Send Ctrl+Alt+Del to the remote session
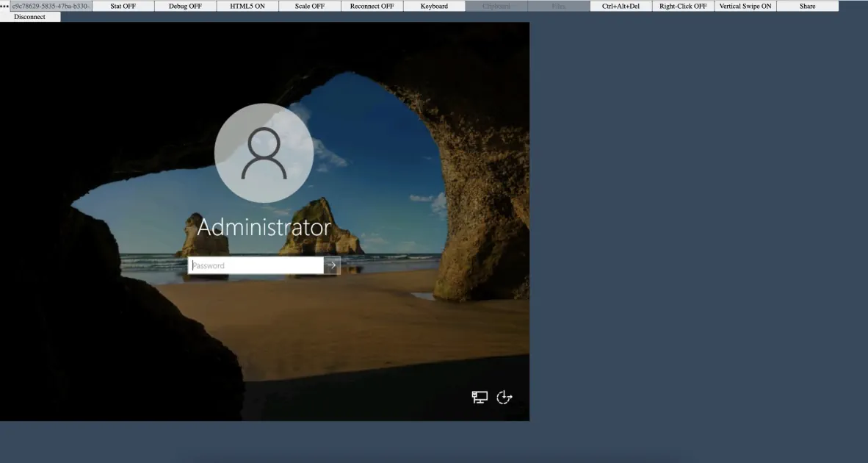This screenshot has width=868, height=463. coord(621,6)
